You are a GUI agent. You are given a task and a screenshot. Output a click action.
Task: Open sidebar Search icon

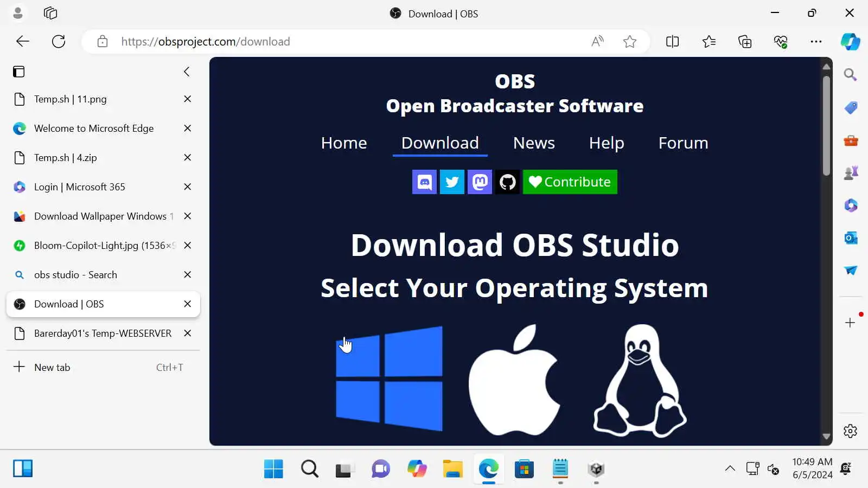tap(850, 75)
